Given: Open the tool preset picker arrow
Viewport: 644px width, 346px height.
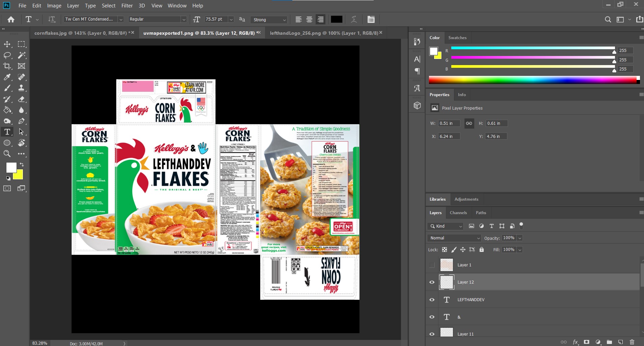Looking at the screenshot, I should point(37,20).
